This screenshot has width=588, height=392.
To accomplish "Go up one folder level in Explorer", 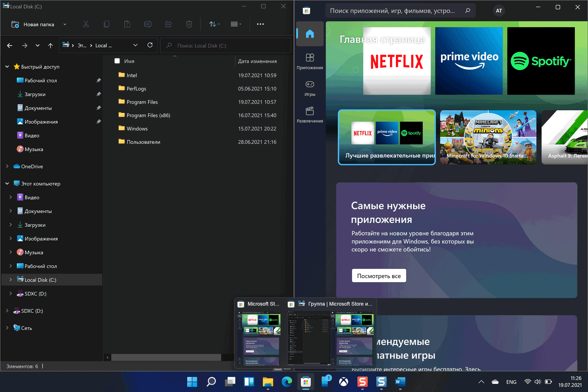I will coord(51,45).
